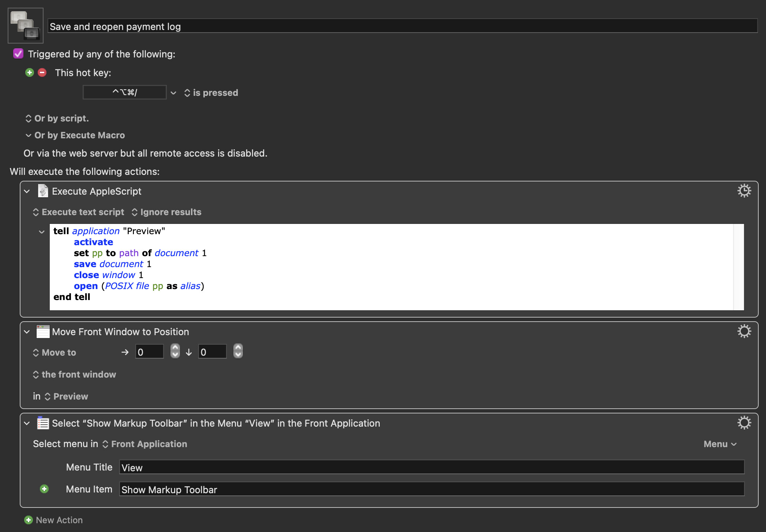The height and width of the screenshot is (532, 766).
Task: Open the 'is pressed' popup menu
Action: [211, 93]
